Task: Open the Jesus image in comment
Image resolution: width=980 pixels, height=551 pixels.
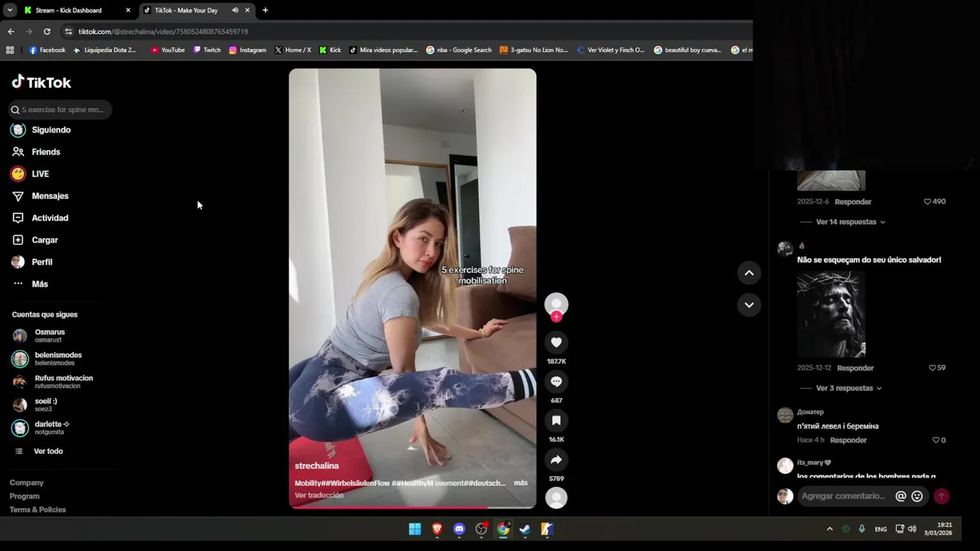Action: click(x=831, y=314)
